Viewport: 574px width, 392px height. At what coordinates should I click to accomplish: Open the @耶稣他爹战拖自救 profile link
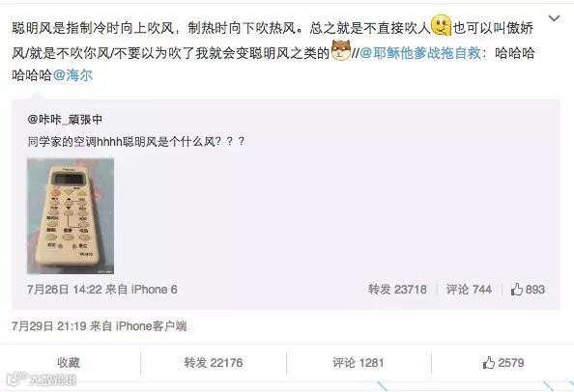420,53
